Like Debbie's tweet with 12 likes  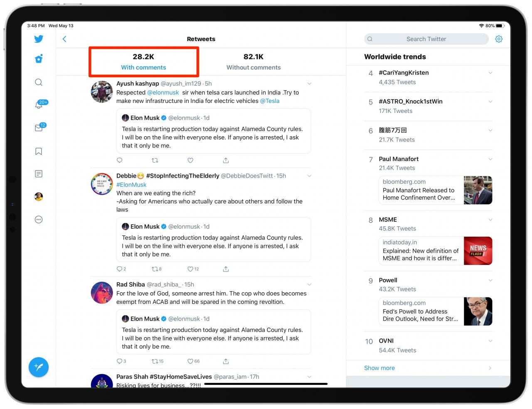tap(193, 269)
